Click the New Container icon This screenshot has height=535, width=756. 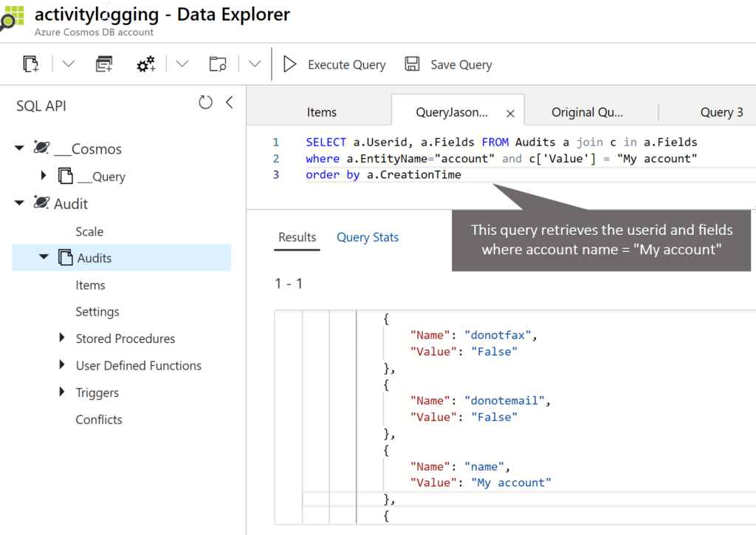[30, 64]
